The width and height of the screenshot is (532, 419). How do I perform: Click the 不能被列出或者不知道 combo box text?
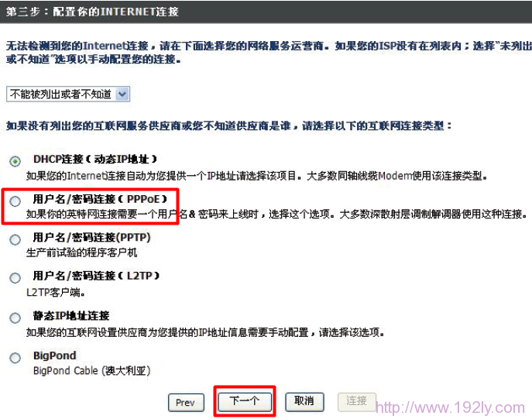pyautogui.click(x=60, y=94)
